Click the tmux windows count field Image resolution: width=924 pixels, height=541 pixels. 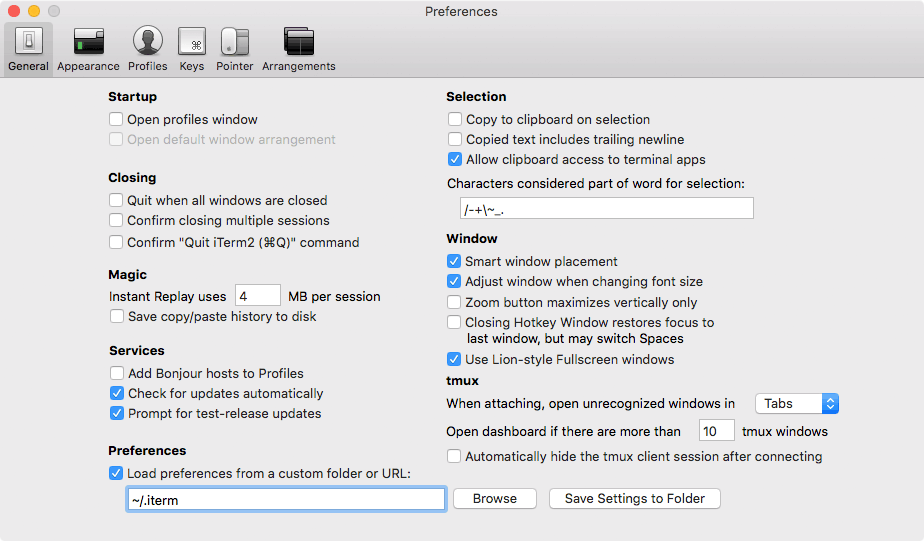[x=717, y=431]
